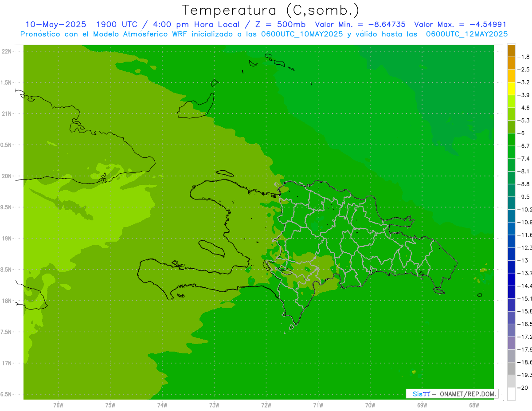Click the '74W' longitude label
Image resolution: width=532 pixels, height=411 pixels.
[162, 405]
